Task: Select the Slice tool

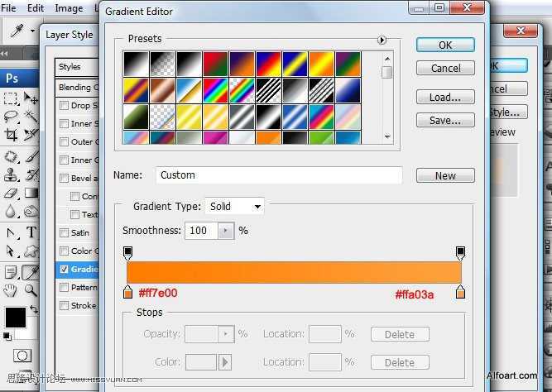Action: tap(31, 135)
